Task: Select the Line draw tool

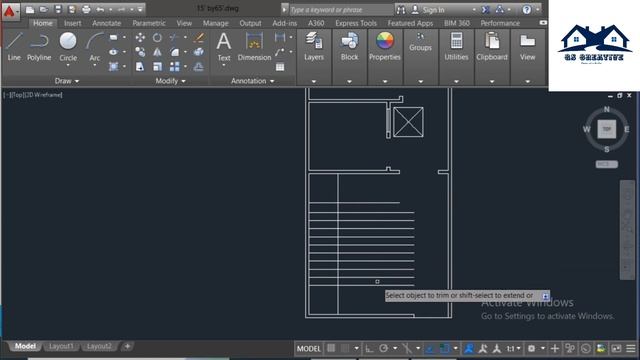Action: tap(14, 47)
